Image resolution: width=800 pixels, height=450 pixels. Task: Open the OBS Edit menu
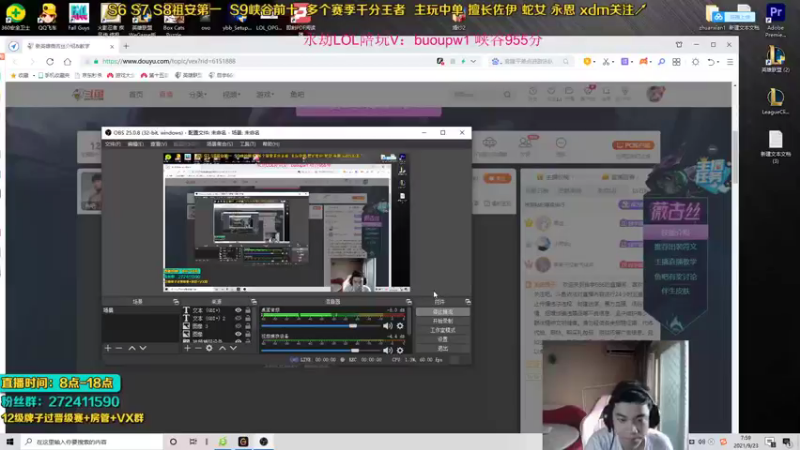point(135,144)
